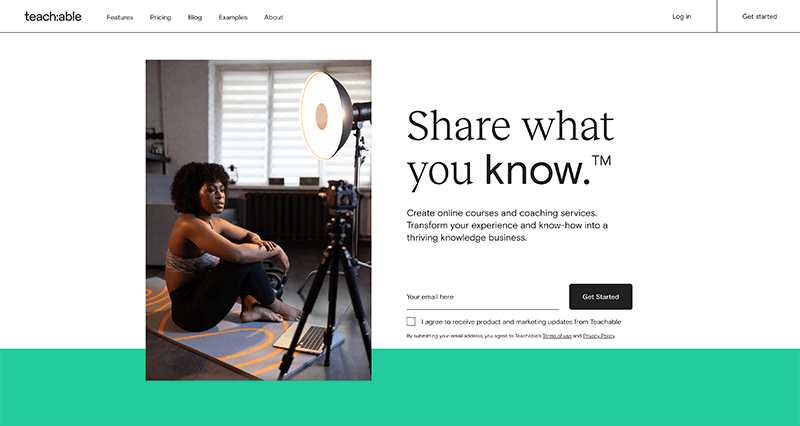
Task: Click the fitness instructor hero photo
Action: (x=259, y=220)
